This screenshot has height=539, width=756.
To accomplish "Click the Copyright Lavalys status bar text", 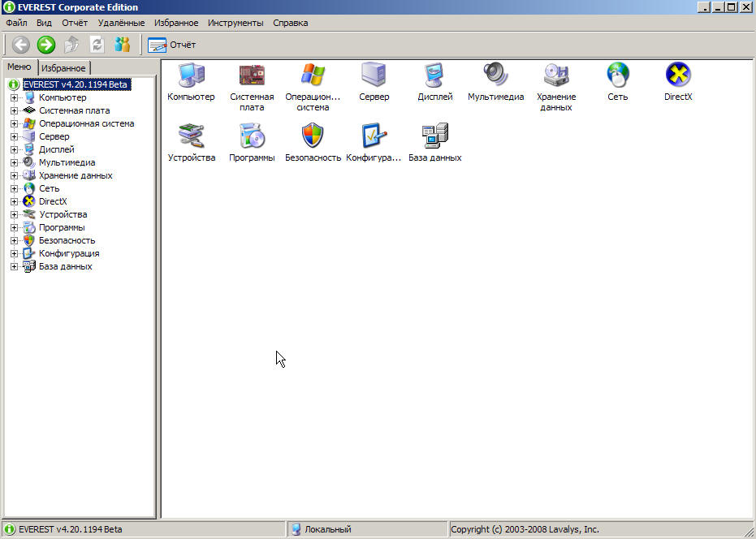I will [525, 529].
